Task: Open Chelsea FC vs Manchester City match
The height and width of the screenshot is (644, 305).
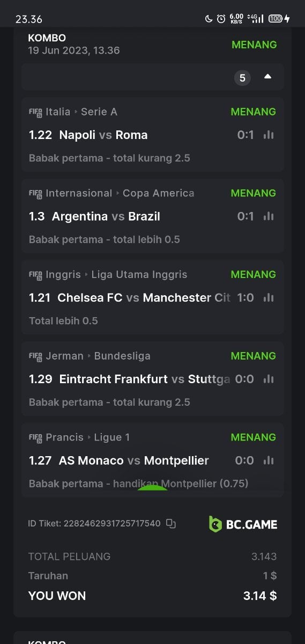Action: coord(144,298)
